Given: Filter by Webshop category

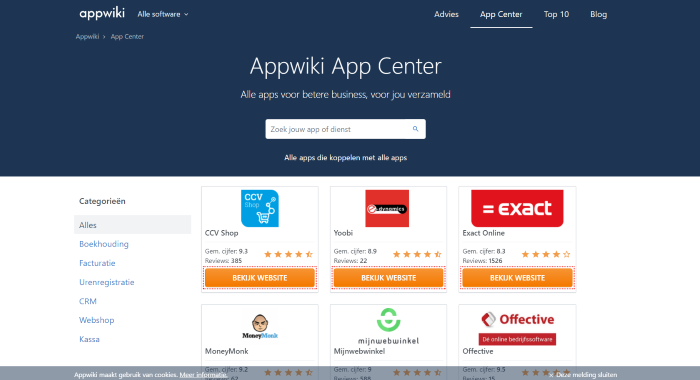Looking at the screenshot, I should (96, 320).
